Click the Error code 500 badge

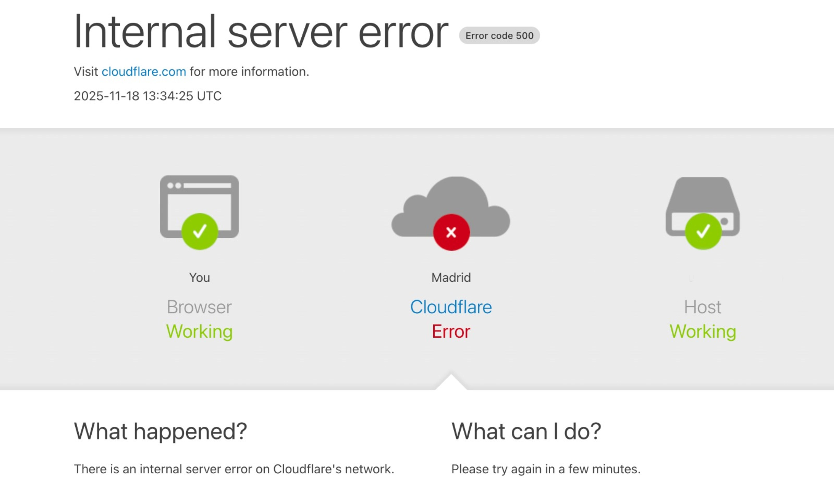tap(499, 35)
